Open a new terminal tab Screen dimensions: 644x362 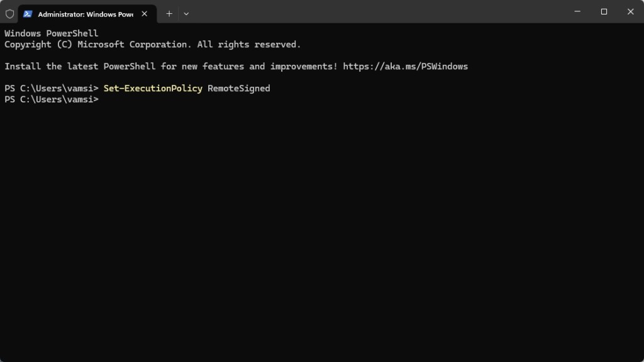[169, 13]
